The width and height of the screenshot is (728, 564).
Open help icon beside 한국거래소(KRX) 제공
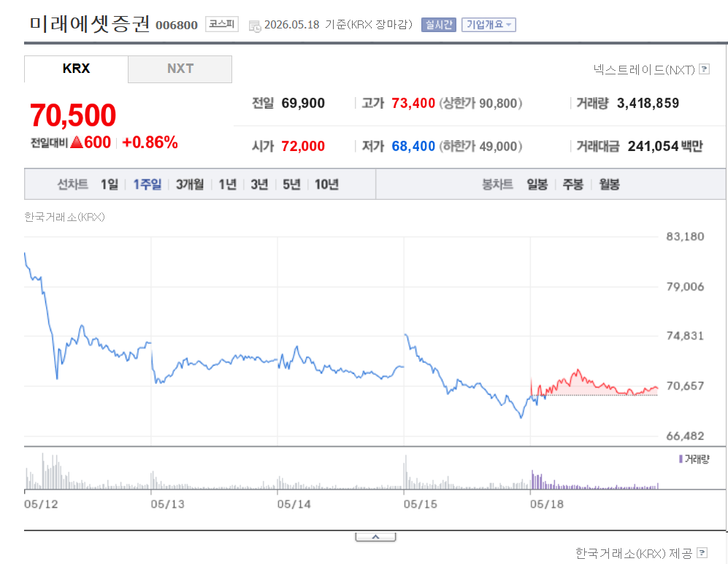coord(702,552)
